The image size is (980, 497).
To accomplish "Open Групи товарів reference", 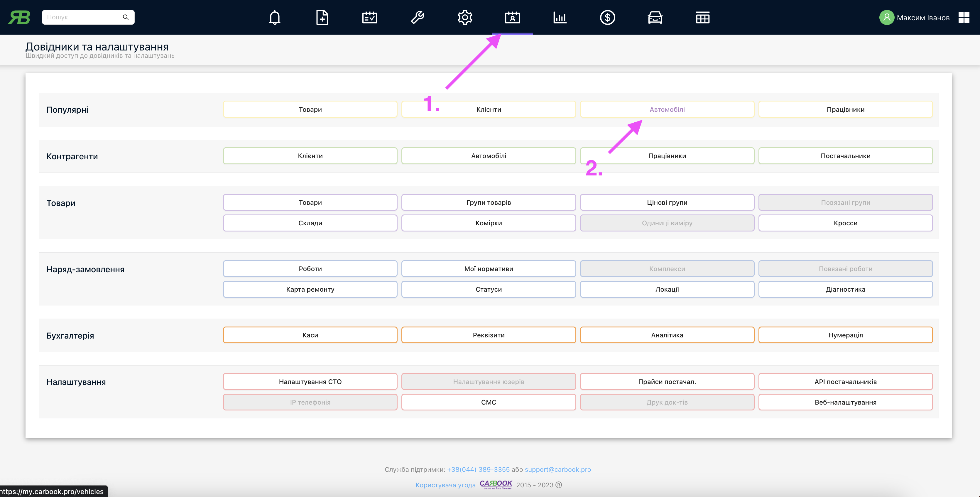I will click(x=488, y=202).
